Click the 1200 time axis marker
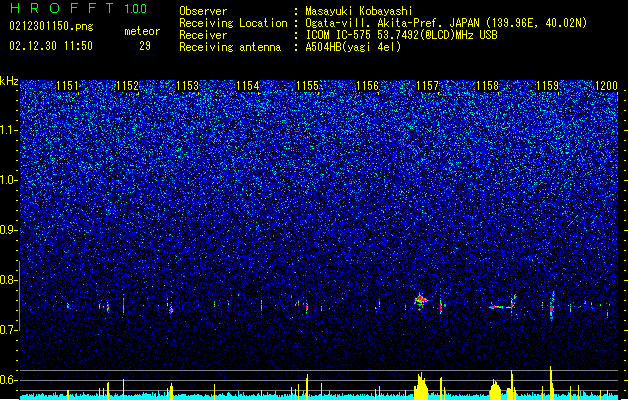This screenshot has width=629, height=400. 607,86
